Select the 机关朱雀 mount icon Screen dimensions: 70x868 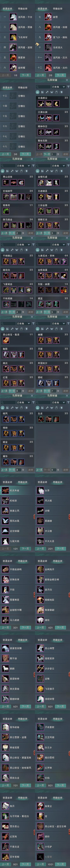tap(5, 490)
